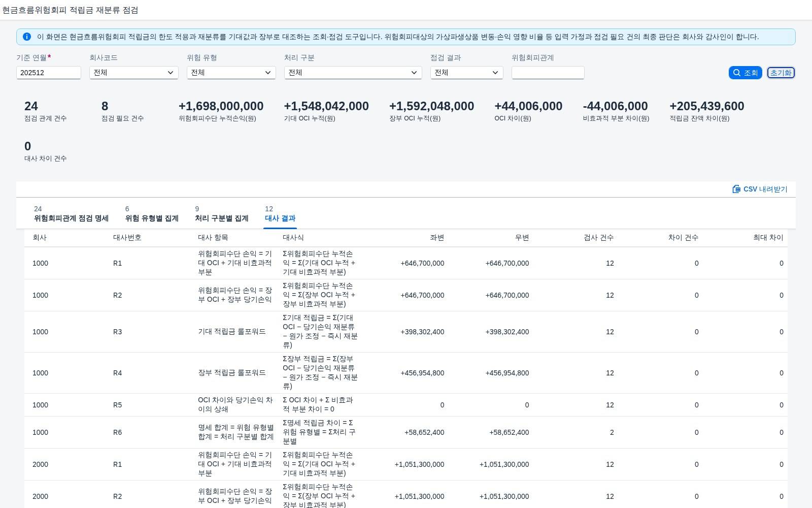
Task: Open the 위험 유형별 집계 tab
Action: pyautogui.click(x=152, y=214)
